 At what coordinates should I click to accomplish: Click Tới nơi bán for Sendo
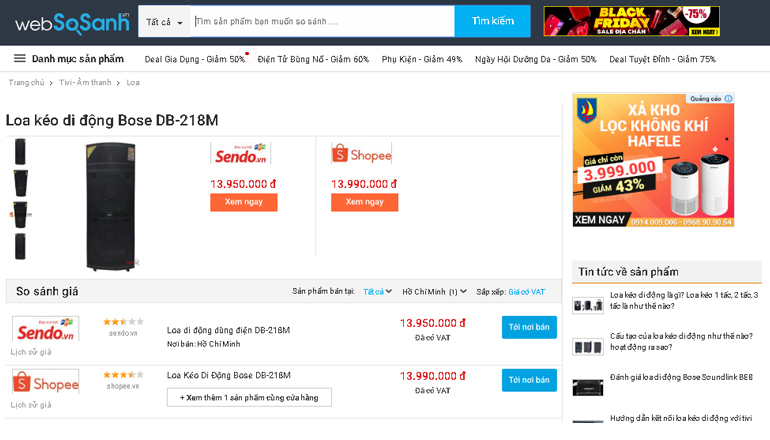(x=529, y=328)
